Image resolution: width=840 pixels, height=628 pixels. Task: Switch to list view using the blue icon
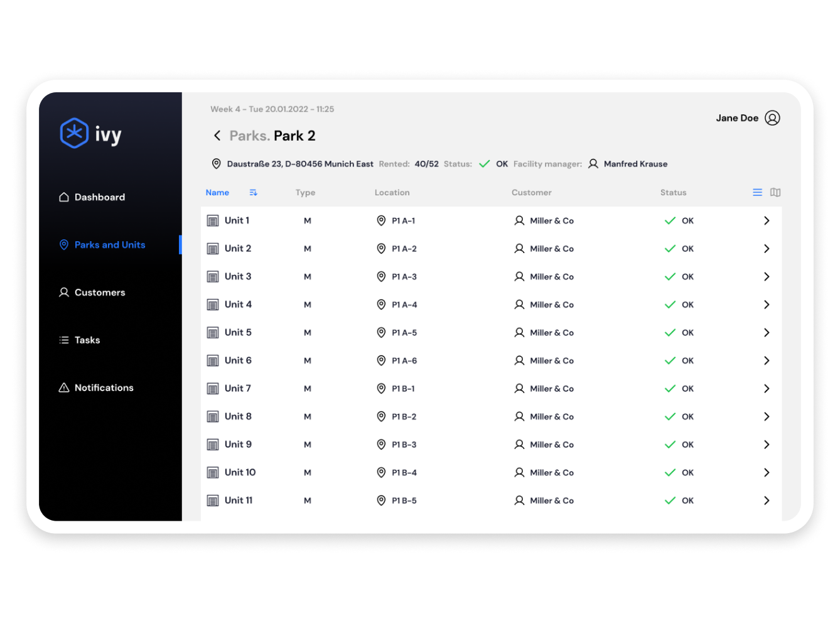[757, 192]
